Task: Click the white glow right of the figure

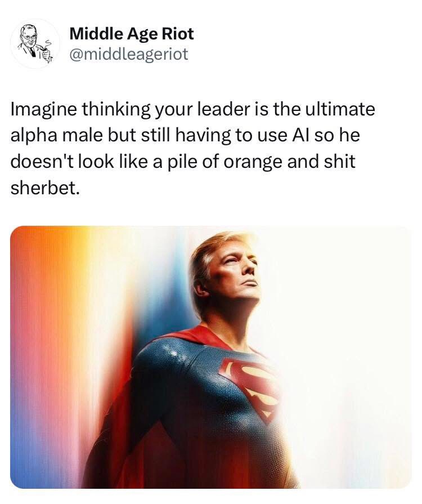Action: click(347, 354)
